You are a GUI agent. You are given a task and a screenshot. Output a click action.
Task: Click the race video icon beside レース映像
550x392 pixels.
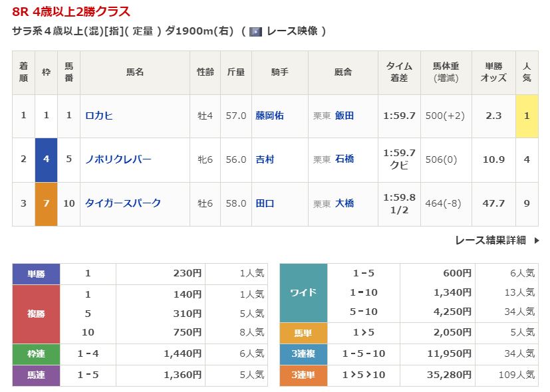(x=255, y=31)
